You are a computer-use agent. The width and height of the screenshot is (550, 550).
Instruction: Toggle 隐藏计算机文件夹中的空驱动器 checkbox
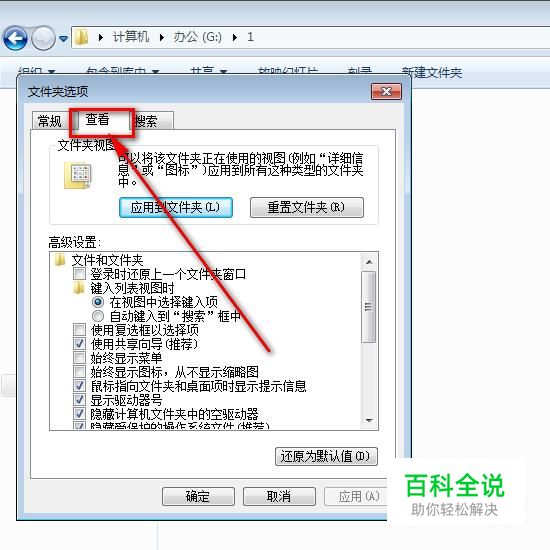79,414
